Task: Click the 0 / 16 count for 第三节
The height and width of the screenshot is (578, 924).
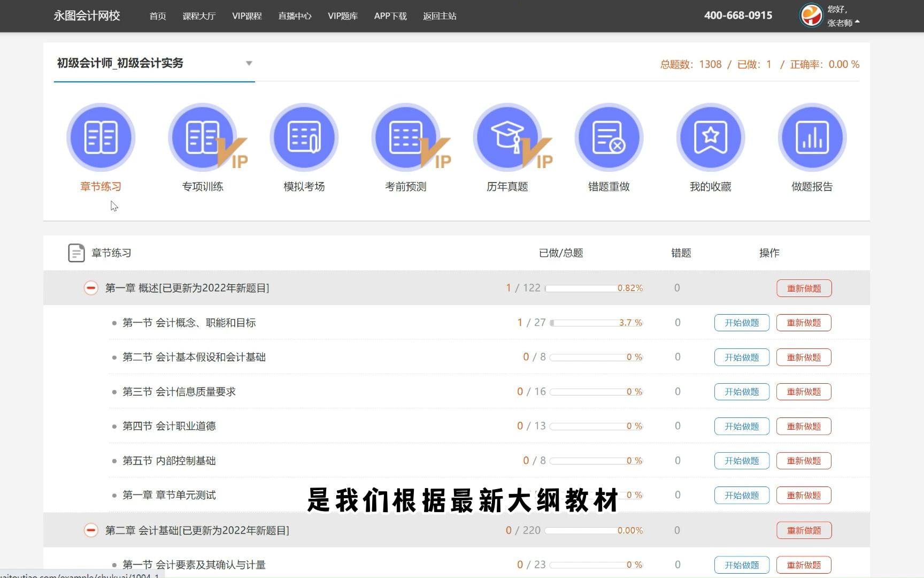Action: [x=532, y=392]
